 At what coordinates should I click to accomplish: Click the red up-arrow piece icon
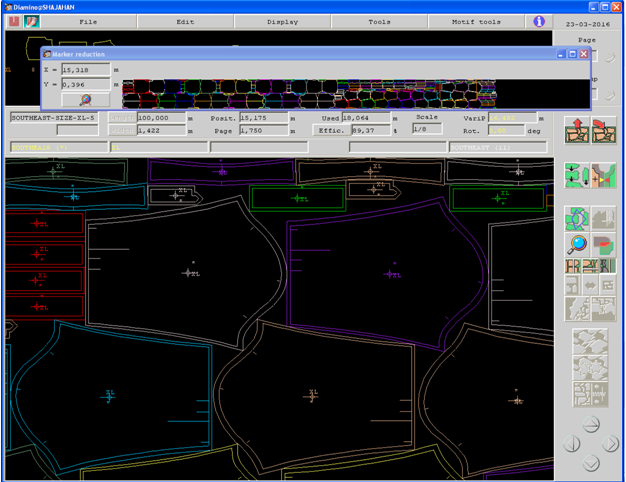point(576,129)
